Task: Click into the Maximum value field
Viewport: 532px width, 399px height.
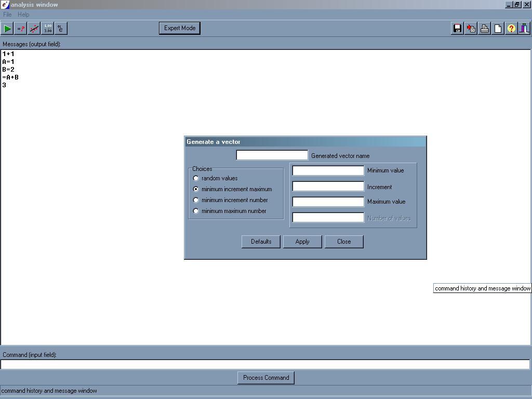Action: pyautogui.click(x=328, y=202)
